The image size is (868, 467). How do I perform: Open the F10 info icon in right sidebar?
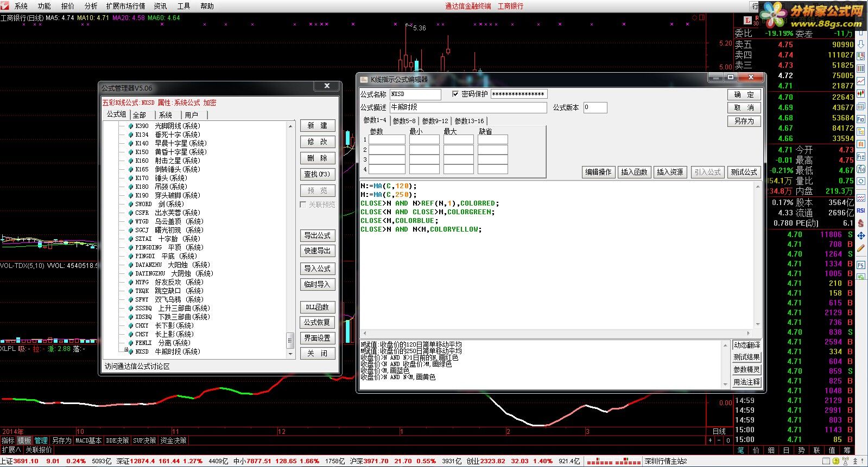click(861, 119)
